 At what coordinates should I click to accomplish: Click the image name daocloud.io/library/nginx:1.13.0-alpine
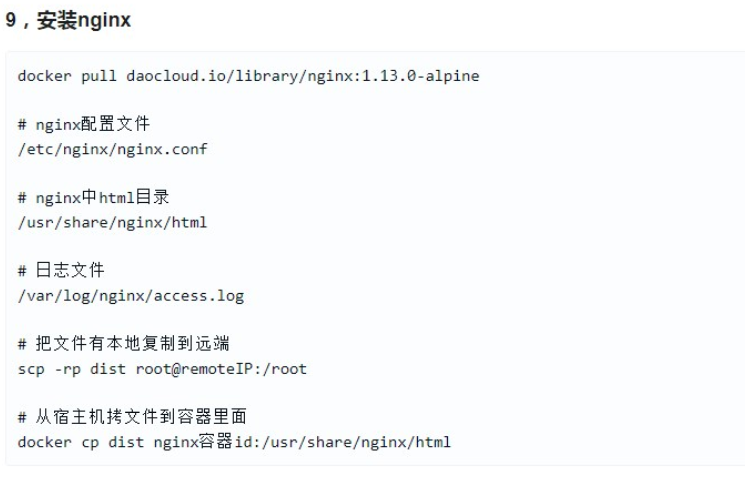click(302, 76)
